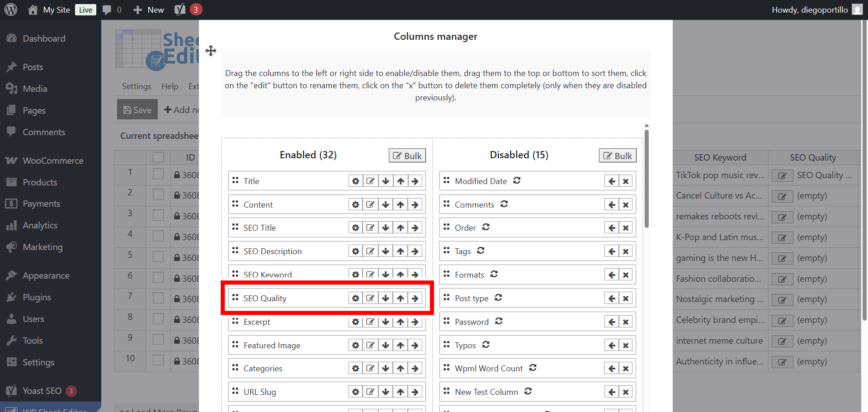Click the move handle icon of the modal
This screenshot has height=412, width=868.
coord(211,51)
